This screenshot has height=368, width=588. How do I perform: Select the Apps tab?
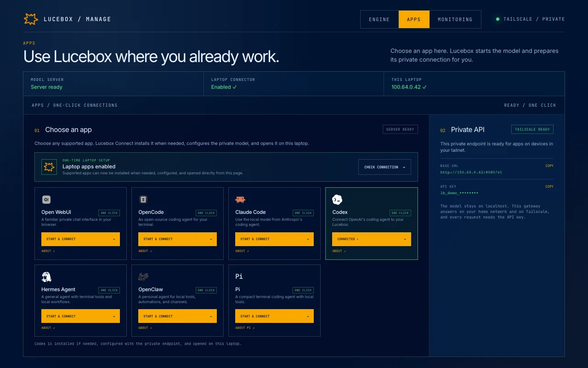pyautogui.click(x=414, y=19)
